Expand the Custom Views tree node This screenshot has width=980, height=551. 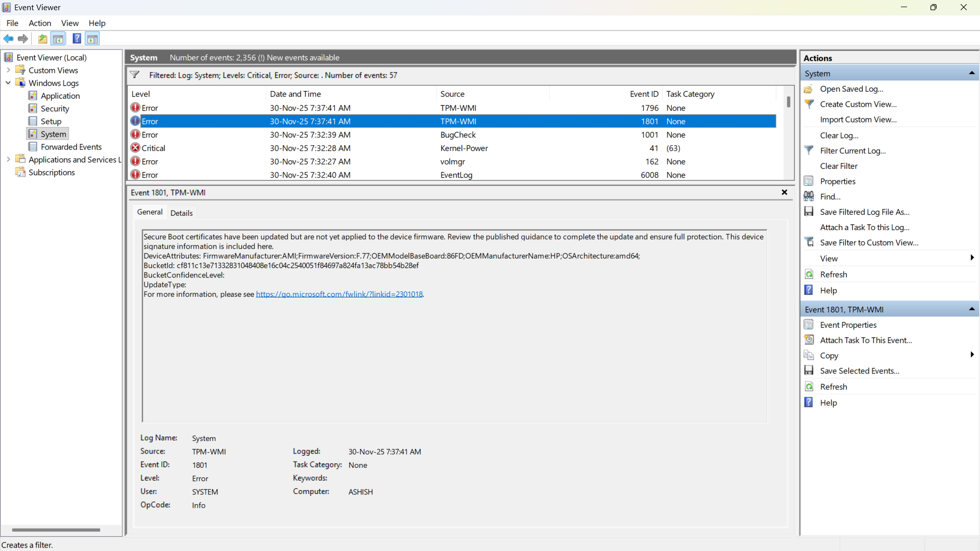point(8,70)
